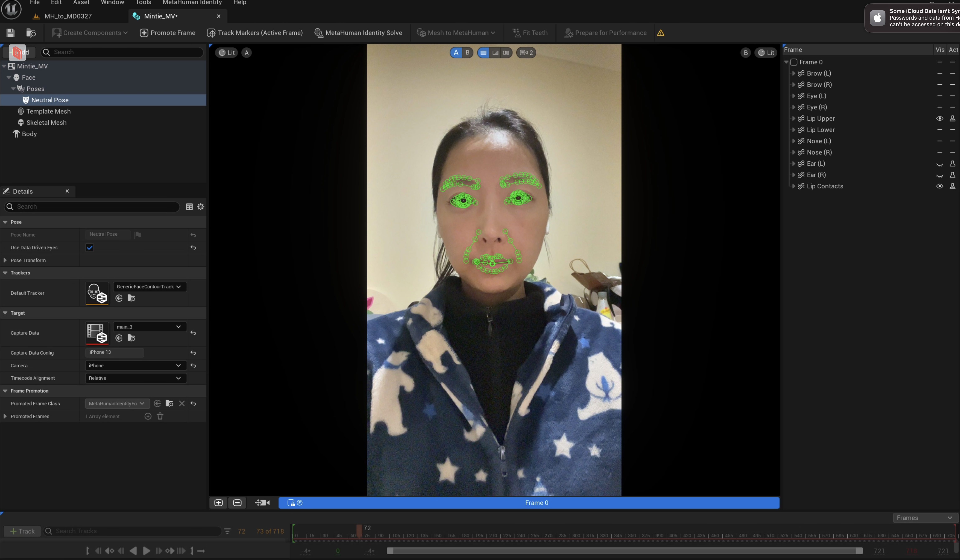Click the Save asset icon
Viewport: 960px width, 560px height.
(x=10, y=33)
